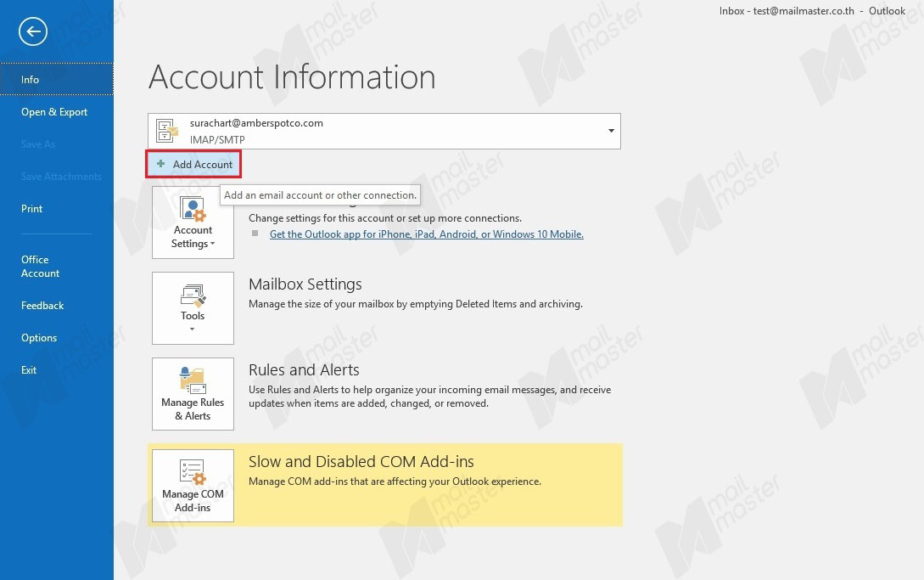Screen dimensions: 924x580
Task: Select the Info menu item
Action: (57, 79)
